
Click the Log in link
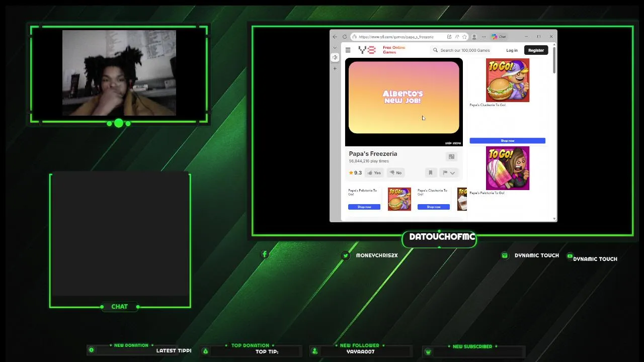512,50
